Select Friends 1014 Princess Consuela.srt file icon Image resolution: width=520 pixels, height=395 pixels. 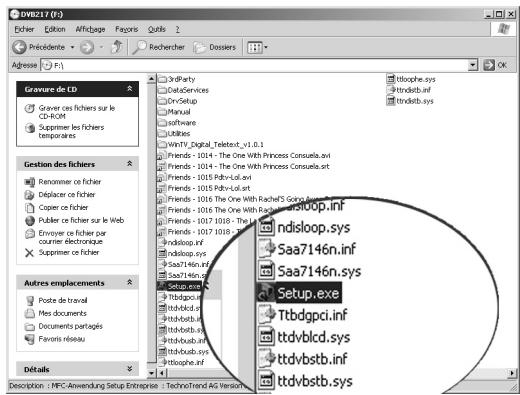click(162, 166)
